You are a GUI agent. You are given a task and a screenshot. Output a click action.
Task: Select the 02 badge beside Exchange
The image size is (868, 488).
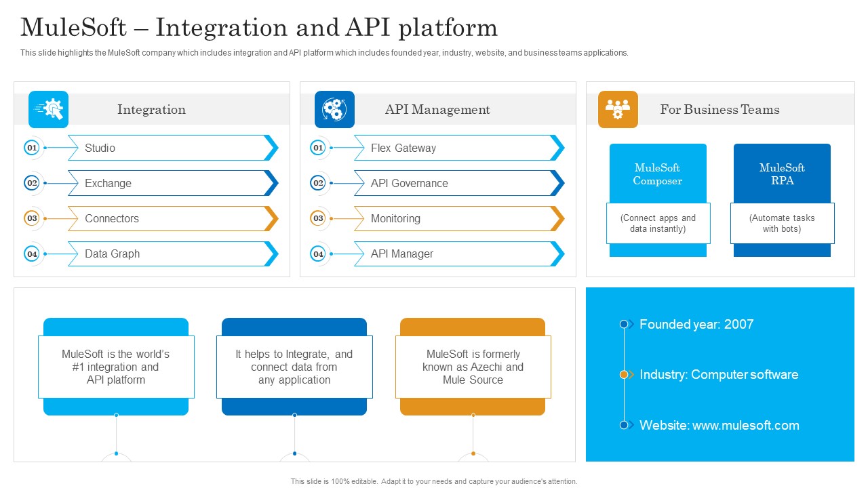(32, 183)
